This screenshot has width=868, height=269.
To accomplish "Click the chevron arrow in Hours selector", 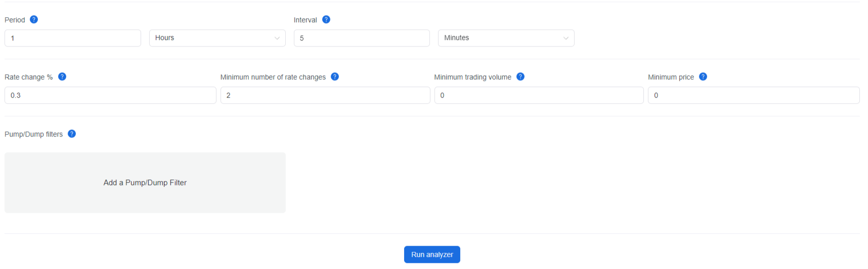I will 277,38.
